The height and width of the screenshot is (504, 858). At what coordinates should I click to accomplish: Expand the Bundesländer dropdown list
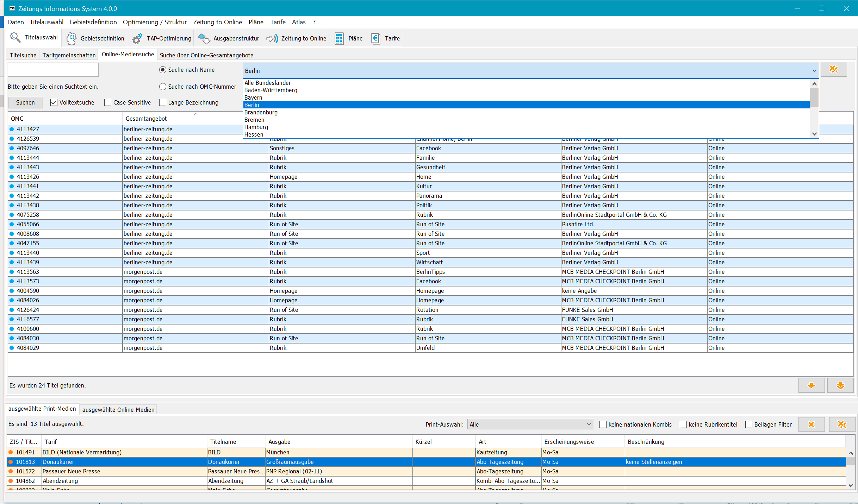pos(814,71)
